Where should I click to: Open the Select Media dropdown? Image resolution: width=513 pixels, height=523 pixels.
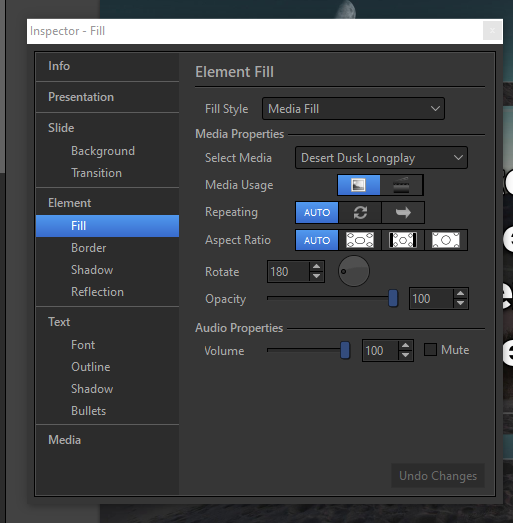(x=381, y=158)
